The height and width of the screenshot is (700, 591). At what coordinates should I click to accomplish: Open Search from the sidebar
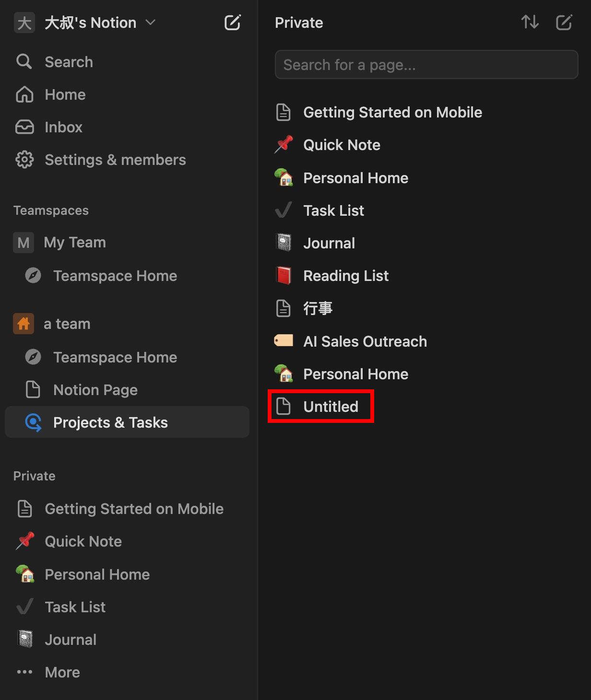click(69, 62)
